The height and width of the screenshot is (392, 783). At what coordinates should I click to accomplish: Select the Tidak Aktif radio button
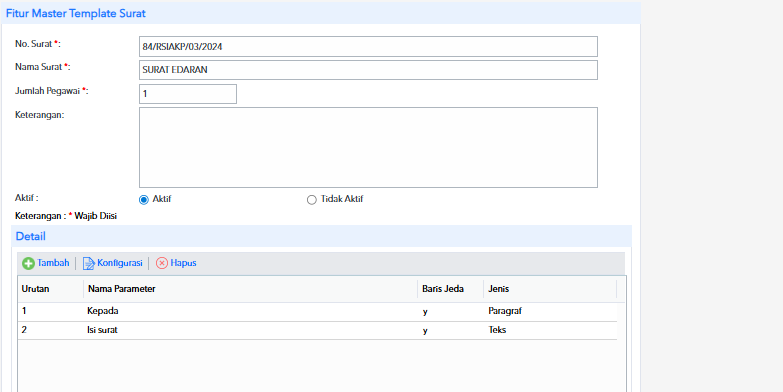point(312,200)
